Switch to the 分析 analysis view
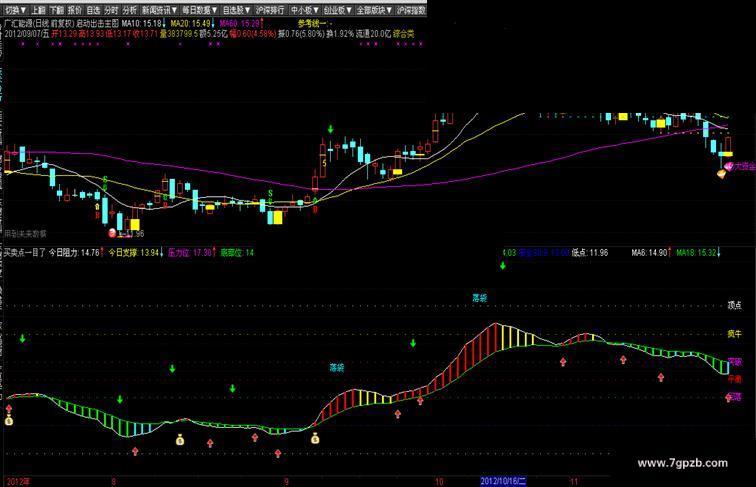 [x=129, y=10]
